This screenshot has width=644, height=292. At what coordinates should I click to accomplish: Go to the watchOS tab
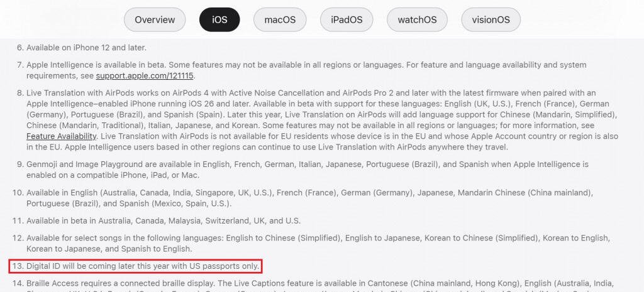coord(417,19)
